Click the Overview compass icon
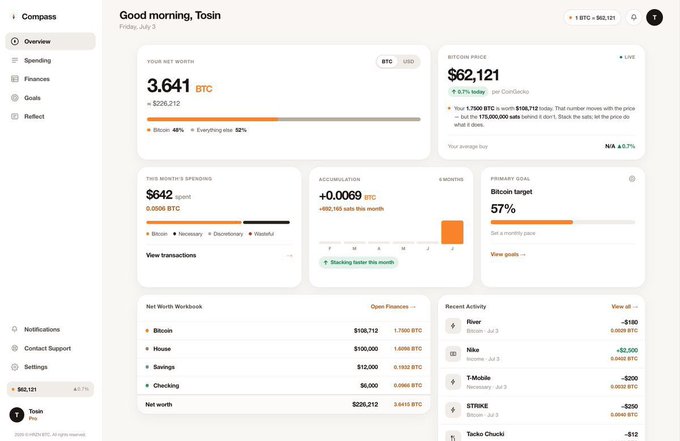The width and height of the screenshot is (680, 441). pyautogui.click(x=15, y=41)
